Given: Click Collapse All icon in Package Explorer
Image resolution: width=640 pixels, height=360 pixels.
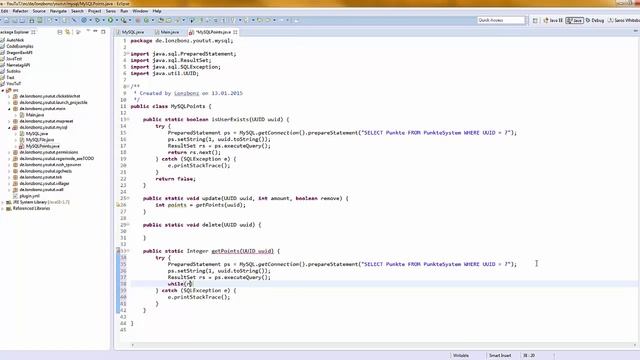Looking at the screenshot, I should click(60, 32).
